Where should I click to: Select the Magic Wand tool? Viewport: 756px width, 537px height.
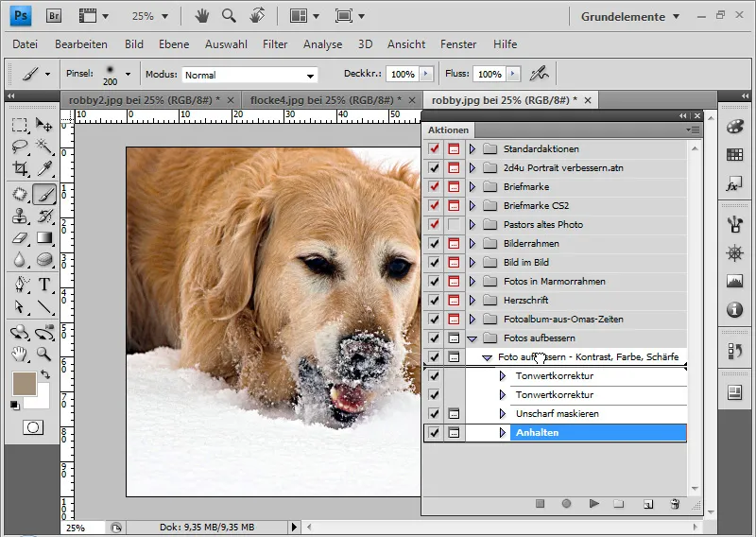[x=44, y=147]
